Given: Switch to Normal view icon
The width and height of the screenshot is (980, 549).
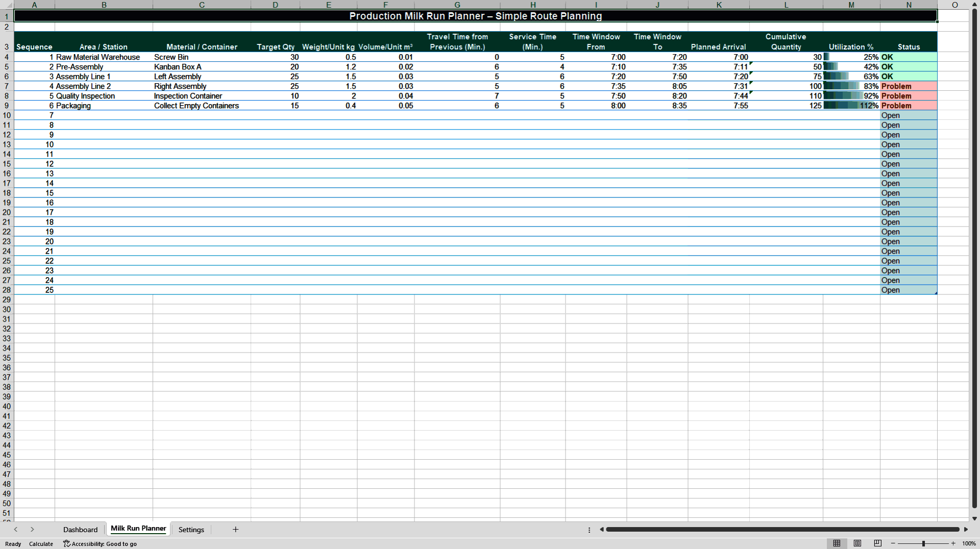Looking at the screenshot, I should tap(837, 543).
